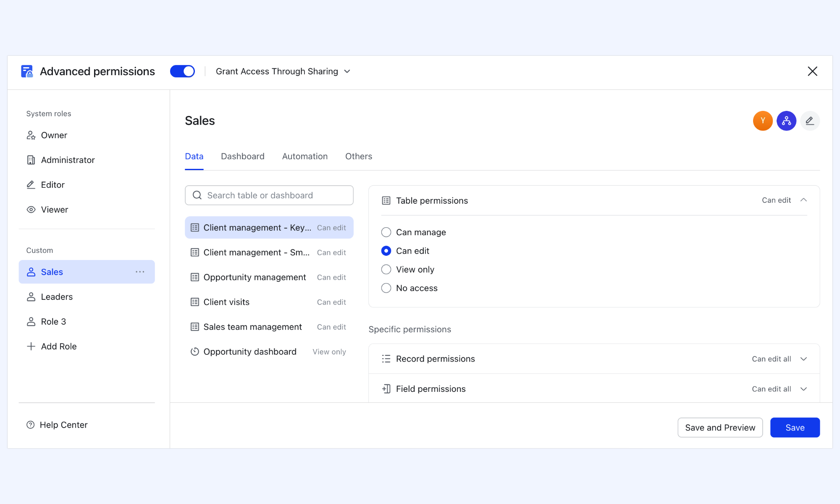Add a new role via Add Role
This screenshot has height=504, width=840.
[87, 346]
